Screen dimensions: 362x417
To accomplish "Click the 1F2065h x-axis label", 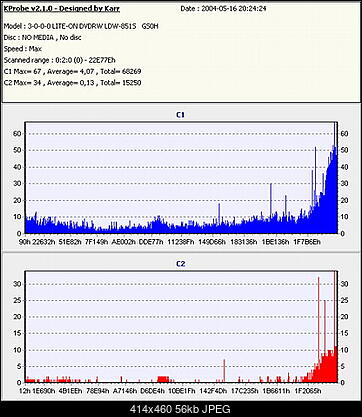I will click(308, 391).
